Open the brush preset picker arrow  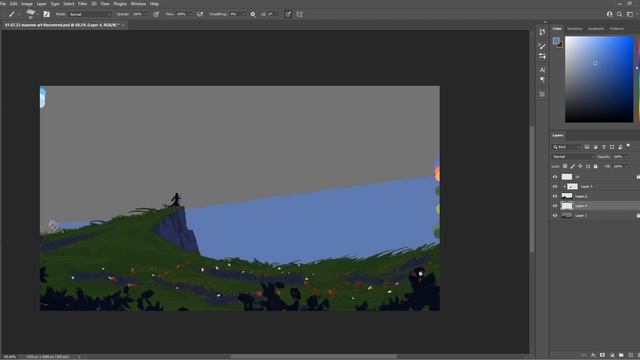click(x=37, y=14)
